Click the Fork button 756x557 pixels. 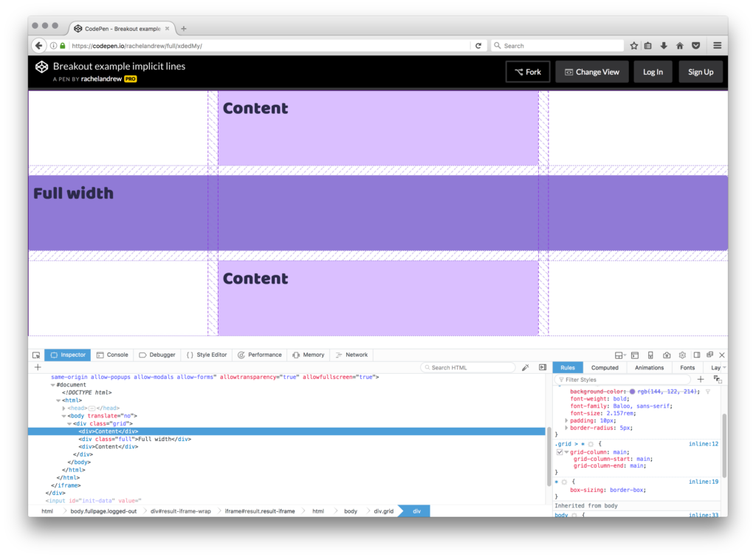[527, 71]
